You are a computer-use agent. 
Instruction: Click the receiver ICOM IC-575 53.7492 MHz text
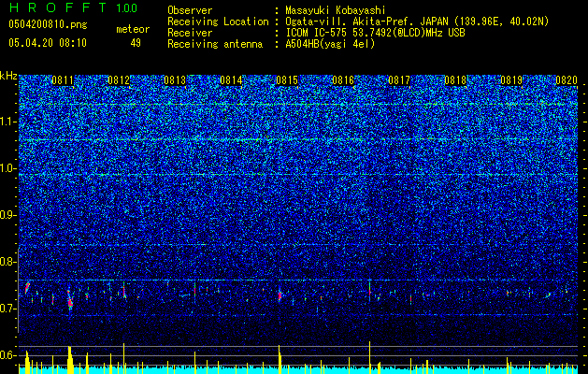(375, 33)
